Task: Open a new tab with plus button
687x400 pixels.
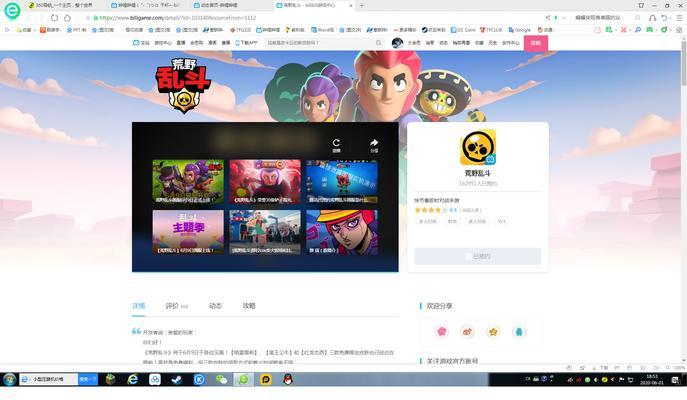Action: 362,6
